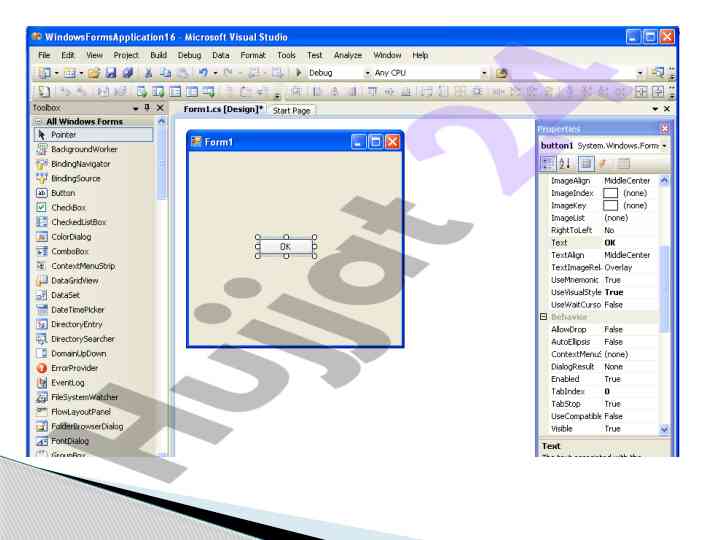This screenshot has height=540, width=720.
Task: Close the Properties panel
Action: click(x=664, y=129)
